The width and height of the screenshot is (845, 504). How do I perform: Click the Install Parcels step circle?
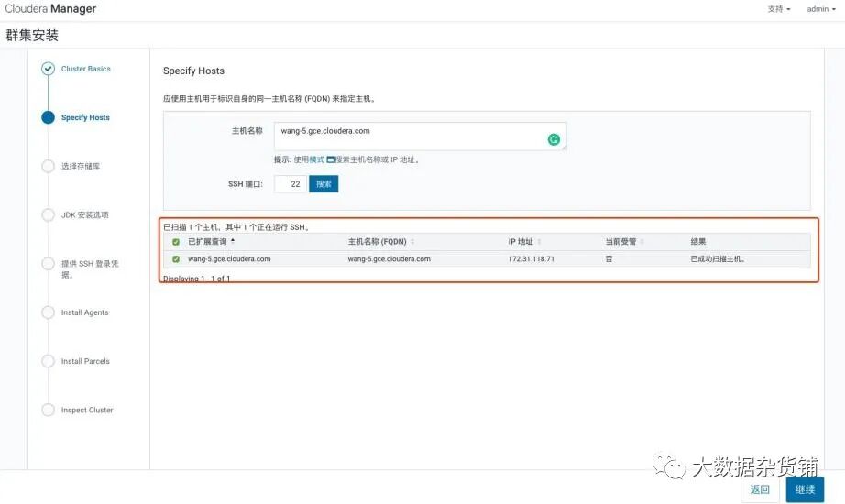(48, 361)
